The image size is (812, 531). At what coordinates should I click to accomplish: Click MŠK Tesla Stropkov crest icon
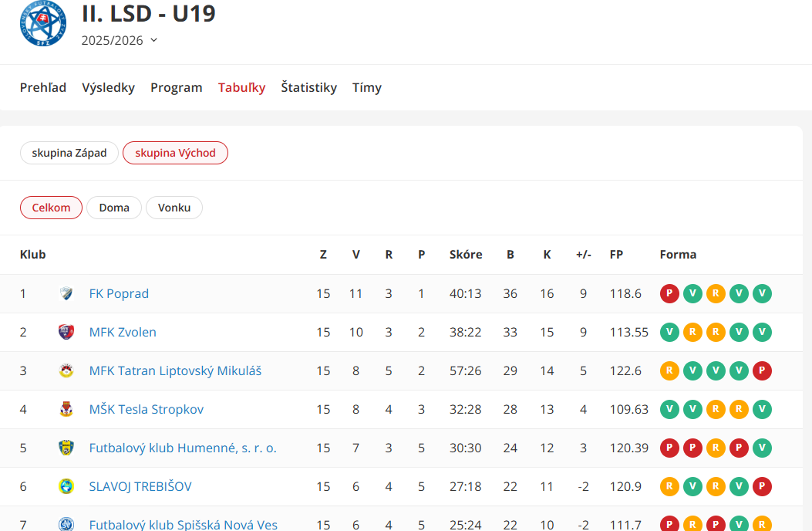point(66,409)
